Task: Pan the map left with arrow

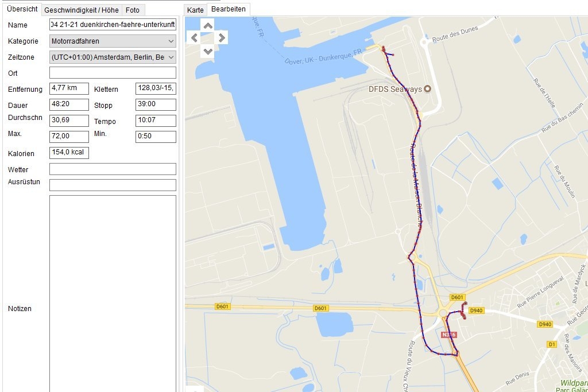Action: [194, 38]
